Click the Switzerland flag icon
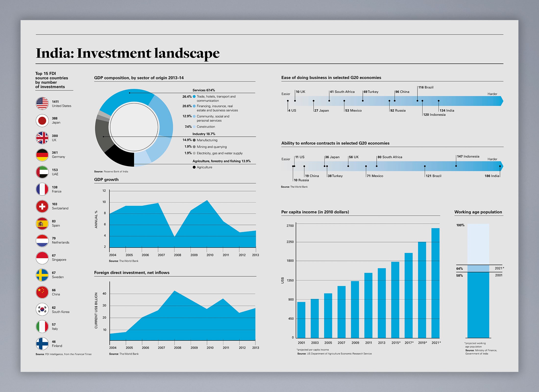 pyautogui.click(x=42, y=206)
